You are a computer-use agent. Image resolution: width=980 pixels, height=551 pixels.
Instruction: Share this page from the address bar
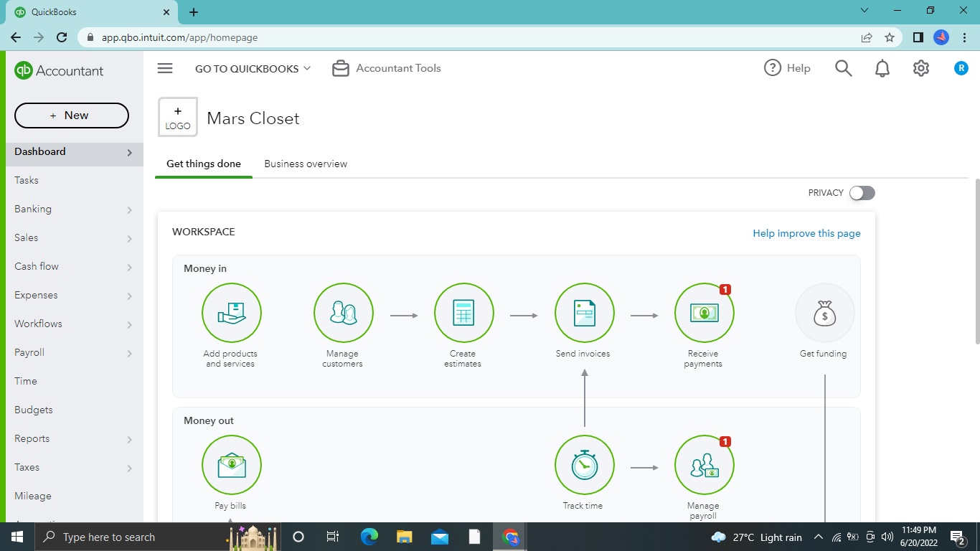point(867,37)
